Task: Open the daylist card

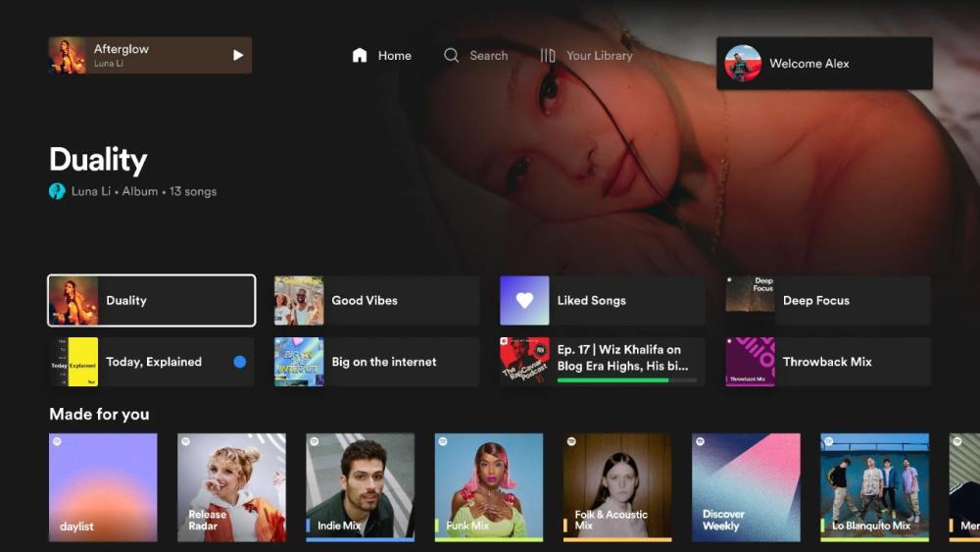Action: [x=103, y=487]
